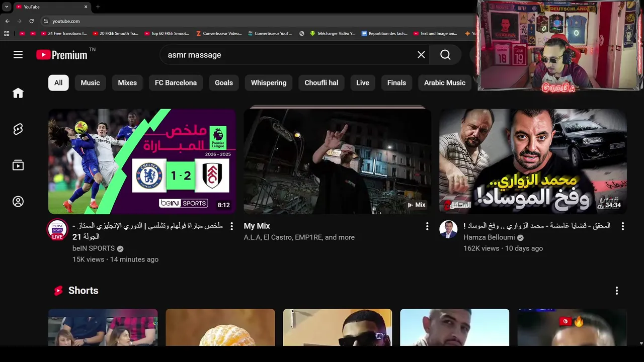Open options menu for My Mix

427,226
